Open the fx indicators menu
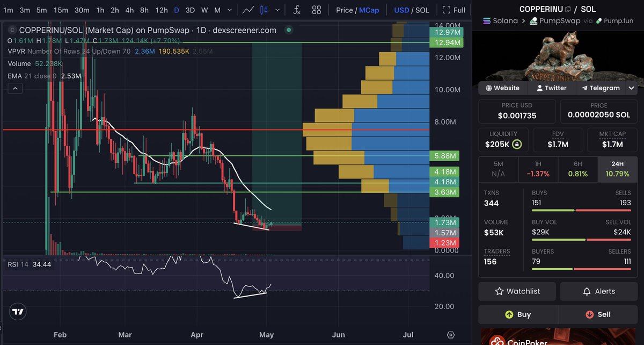The image size is (644, 345). [297, 10]
